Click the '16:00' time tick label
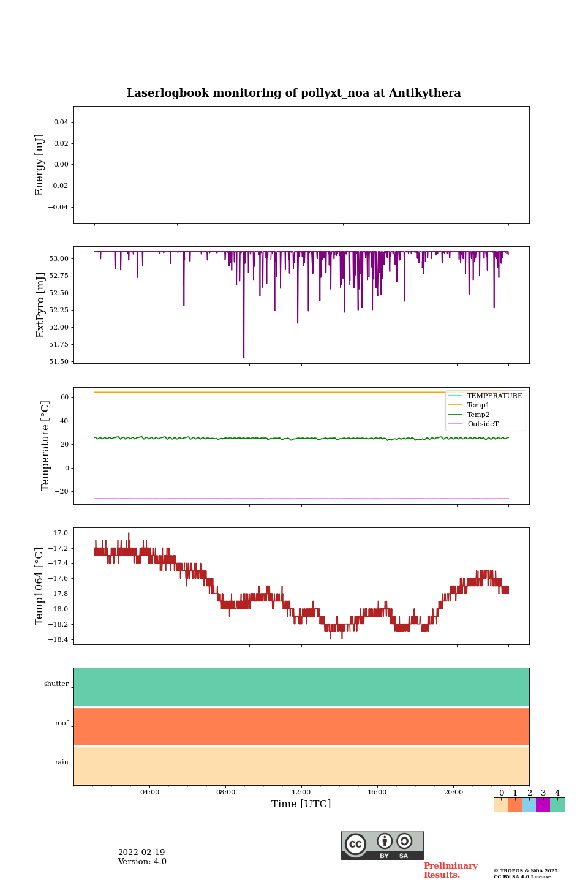 click(x=377, y=792)
